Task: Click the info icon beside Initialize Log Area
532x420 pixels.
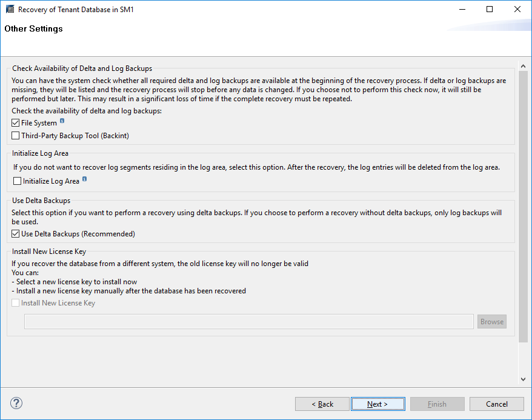Action: (85, 179)
